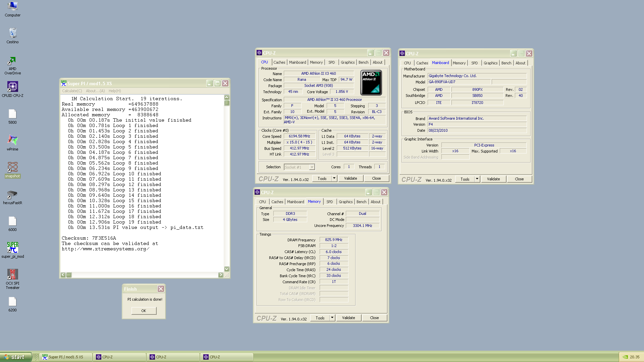Open the Computer desktop icon
Image resolution: width=644 pixels, height=362 pixels.
coord(12,9)
